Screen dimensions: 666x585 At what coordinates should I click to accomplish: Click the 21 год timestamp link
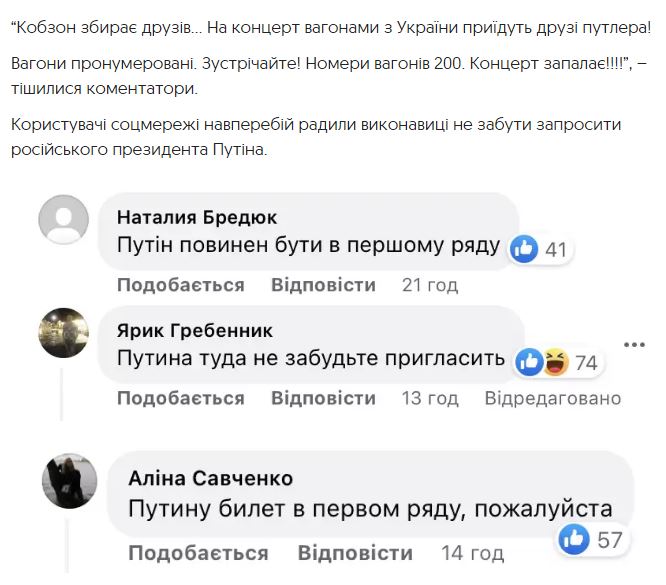pos(430,285)
